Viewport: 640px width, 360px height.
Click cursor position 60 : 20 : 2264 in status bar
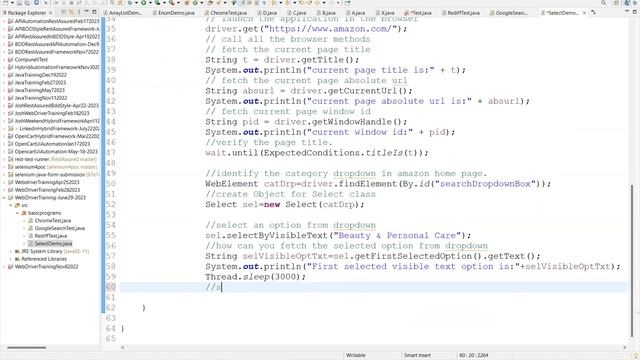tap(473, 355)
